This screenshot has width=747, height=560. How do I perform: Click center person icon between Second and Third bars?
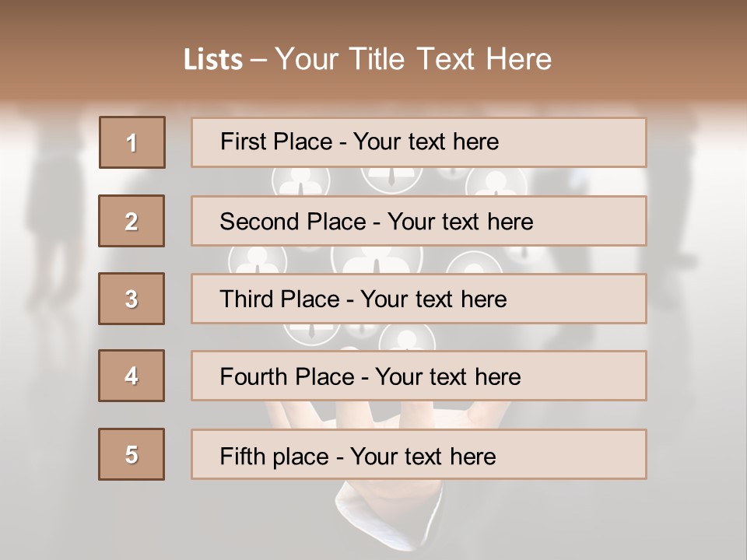click(x=377, y=260)
